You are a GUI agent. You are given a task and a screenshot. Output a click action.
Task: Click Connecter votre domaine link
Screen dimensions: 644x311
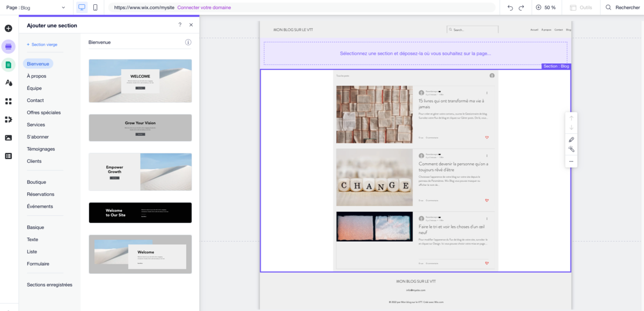pos(204,8)
